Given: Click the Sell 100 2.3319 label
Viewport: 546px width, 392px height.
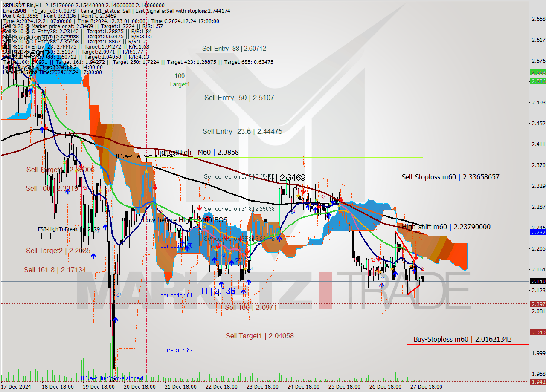Looking at the screenshot, I should [x=52, y=188].
